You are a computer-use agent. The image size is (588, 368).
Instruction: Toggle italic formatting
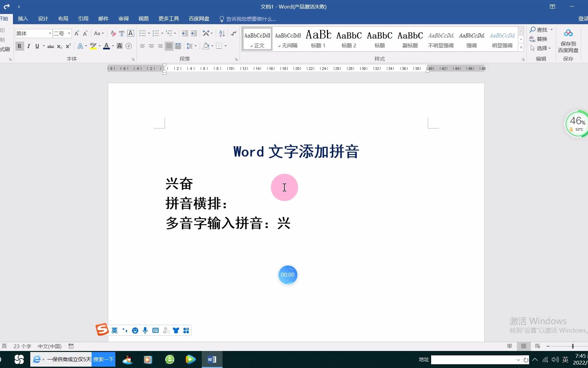coord(29,46)
